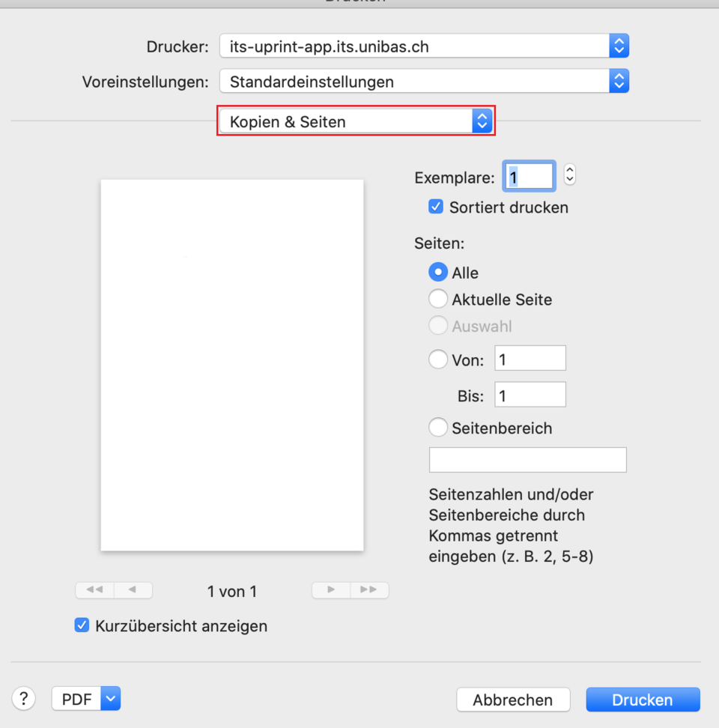Click the Drucken button

point(643,699)
